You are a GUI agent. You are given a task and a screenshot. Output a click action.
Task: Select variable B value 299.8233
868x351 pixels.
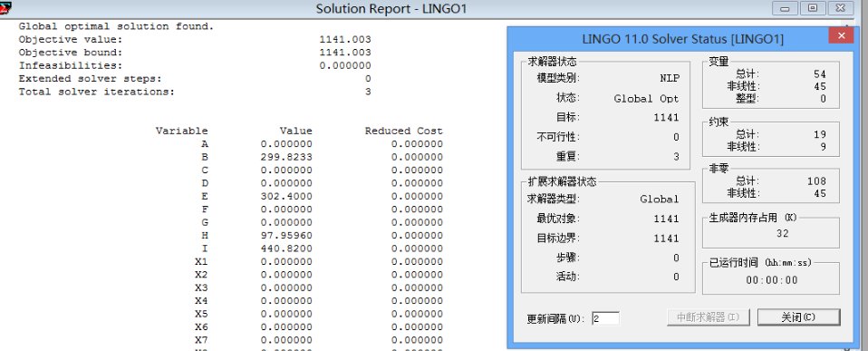coord(286,157)
